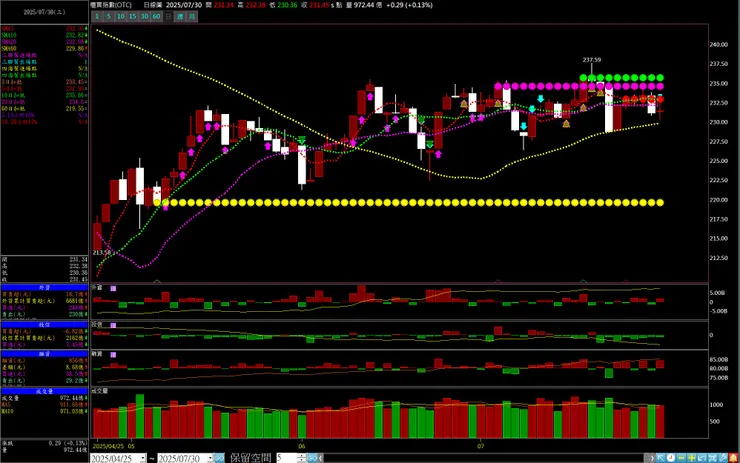Click the +0.29 (+0.13%) change in header
The image size is (740, 463).
(409, 5)
